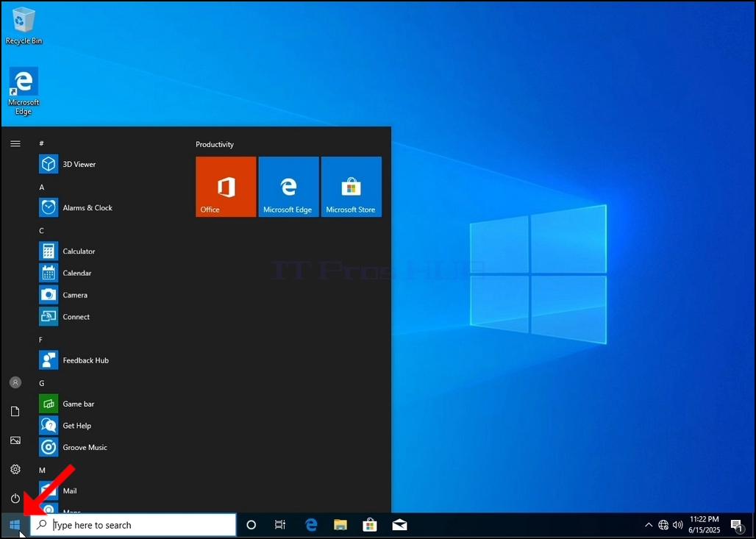Open network status tray icon
Screen dimensions: 756x539
tap(663, 525)
